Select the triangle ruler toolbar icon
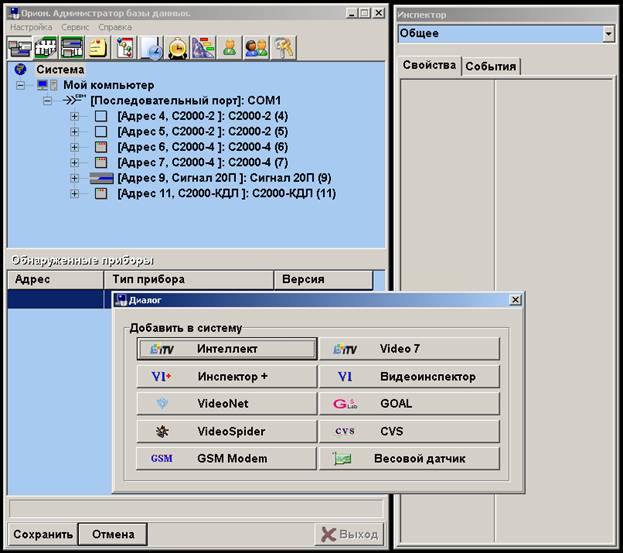 [x=203, y=46]
